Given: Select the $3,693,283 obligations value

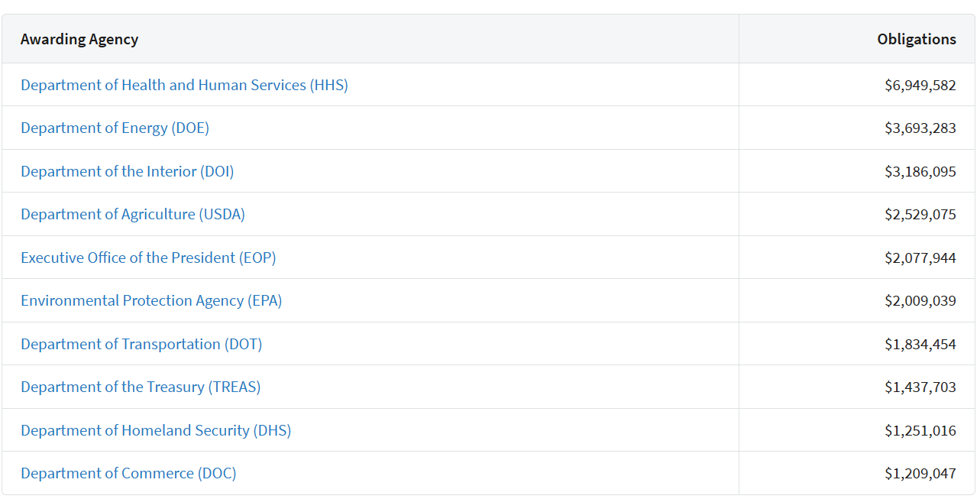Looking at the screenshot, I should (920, 128).
